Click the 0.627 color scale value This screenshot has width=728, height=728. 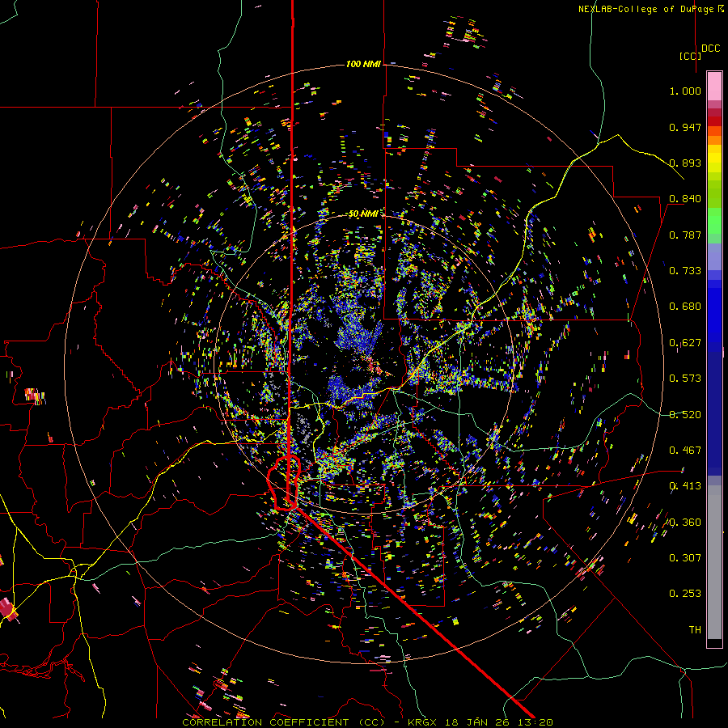pos(685,343)
